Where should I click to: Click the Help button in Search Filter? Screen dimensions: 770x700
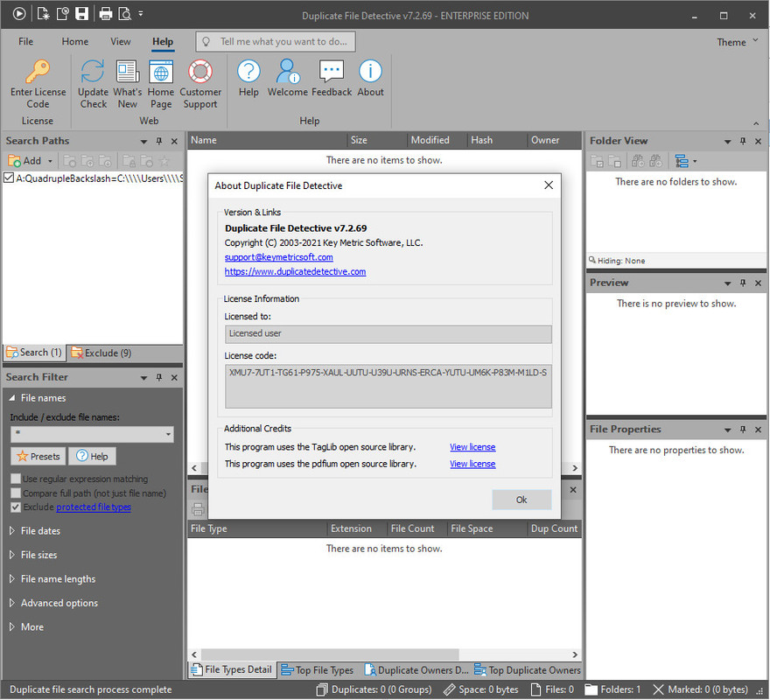[x=93, y=457]
